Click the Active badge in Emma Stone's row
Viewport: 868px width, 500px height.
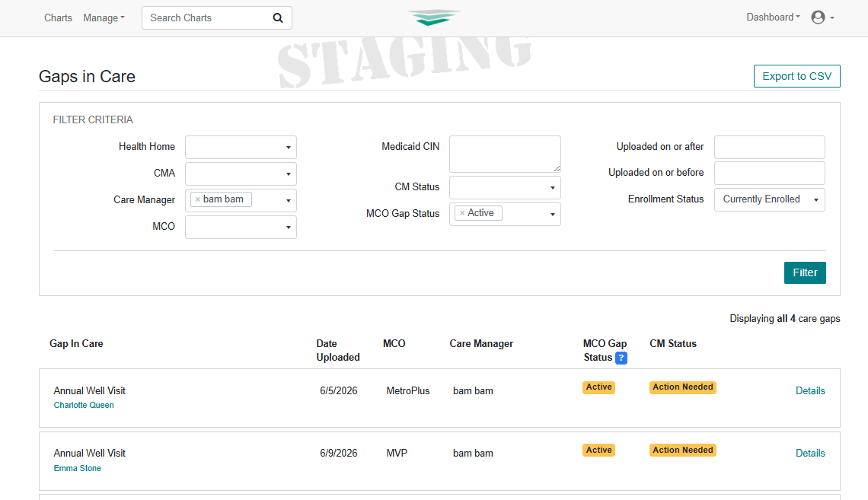coord(599,451)
